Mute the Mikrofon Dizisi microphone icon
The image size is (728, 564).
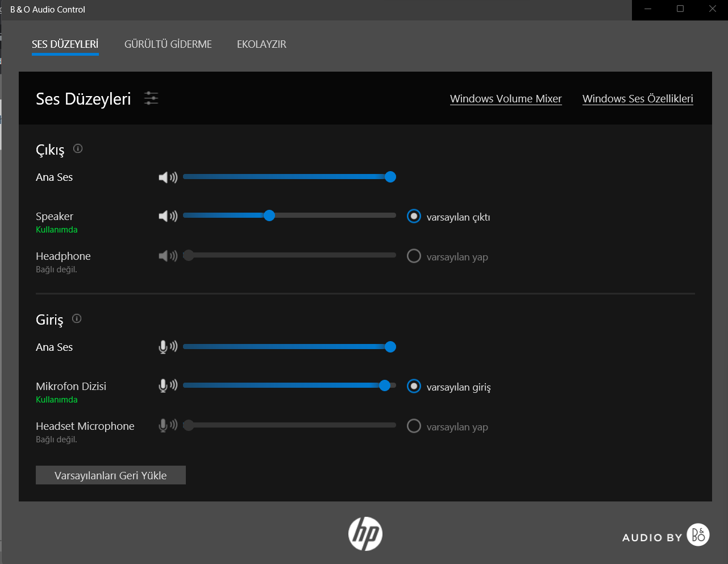pyautogui.click(x=168, y=386)
